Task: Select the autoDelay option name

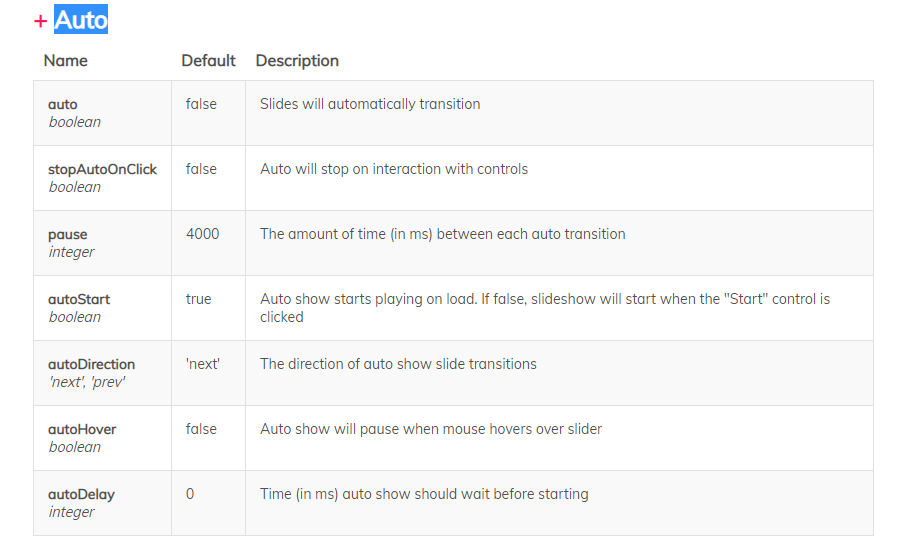Action: pos(81,494)
